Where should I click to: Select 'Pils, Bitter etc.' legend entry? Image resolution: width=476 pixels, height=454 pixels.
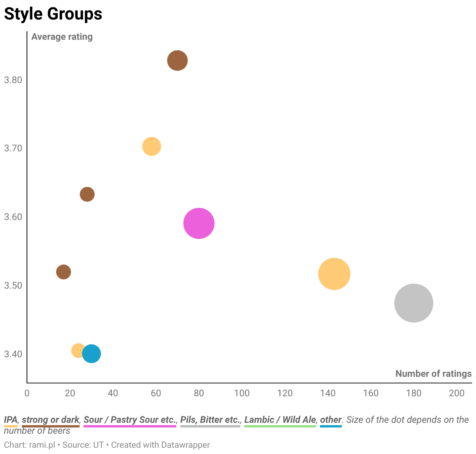(x=210, y=420)
